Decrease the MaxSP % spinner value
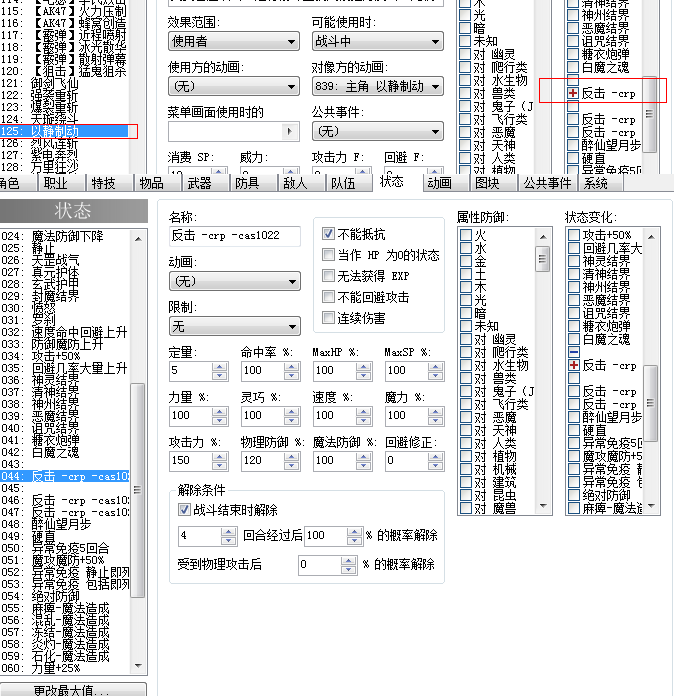This screenshot has width=674, height=696. click(435, 376)
